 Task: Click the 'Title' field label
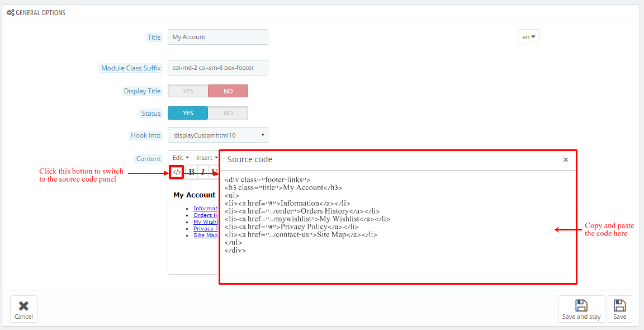click(154, 37)
